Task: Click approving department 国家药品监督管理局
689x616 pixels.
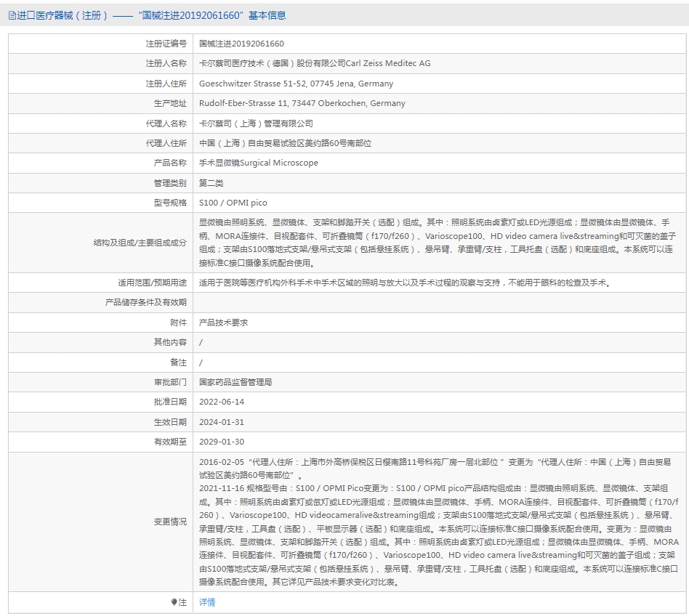Action: coord(235,382)
